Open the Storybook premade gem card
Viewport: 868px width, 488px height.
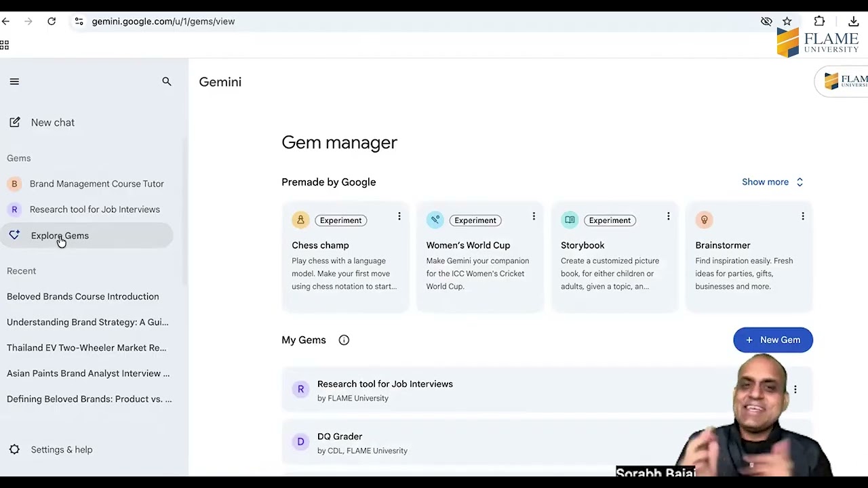pos(614,257)
